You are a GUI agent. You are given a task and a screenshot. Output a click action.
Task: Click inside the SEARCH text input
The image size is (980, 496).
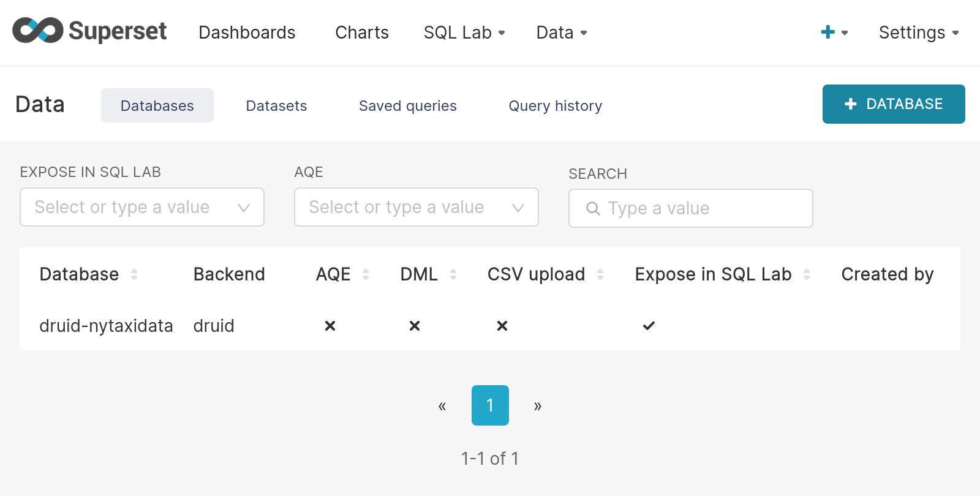[674, 208]
